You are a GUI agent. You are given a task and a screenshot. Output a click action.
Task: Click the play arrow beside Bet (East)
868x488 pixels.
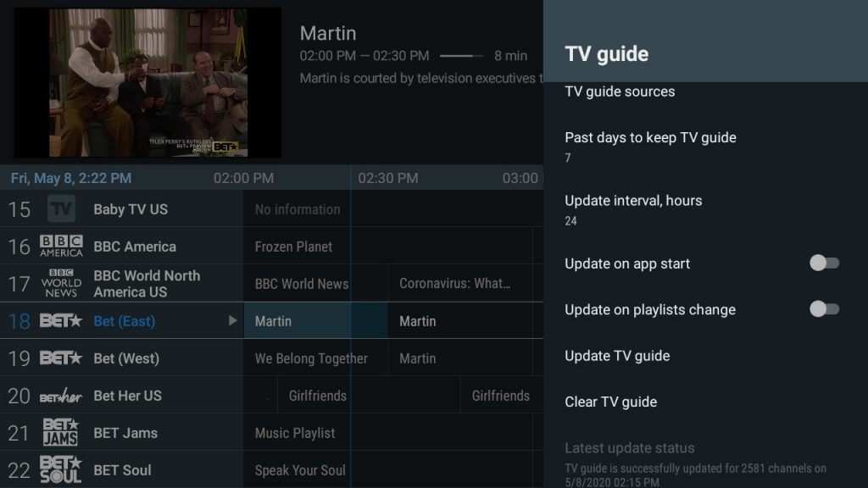point(232,320)
